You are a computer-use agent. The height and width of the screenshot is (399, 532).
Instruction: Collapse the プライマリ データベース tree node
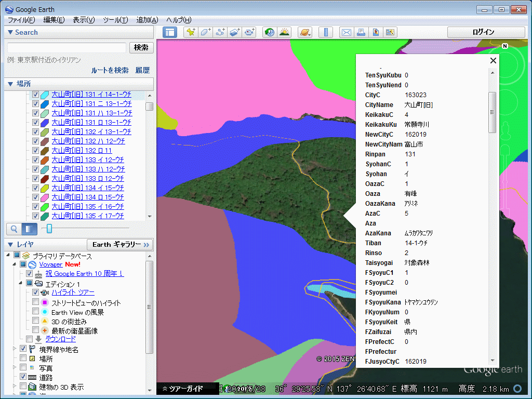tap(8, 255)
